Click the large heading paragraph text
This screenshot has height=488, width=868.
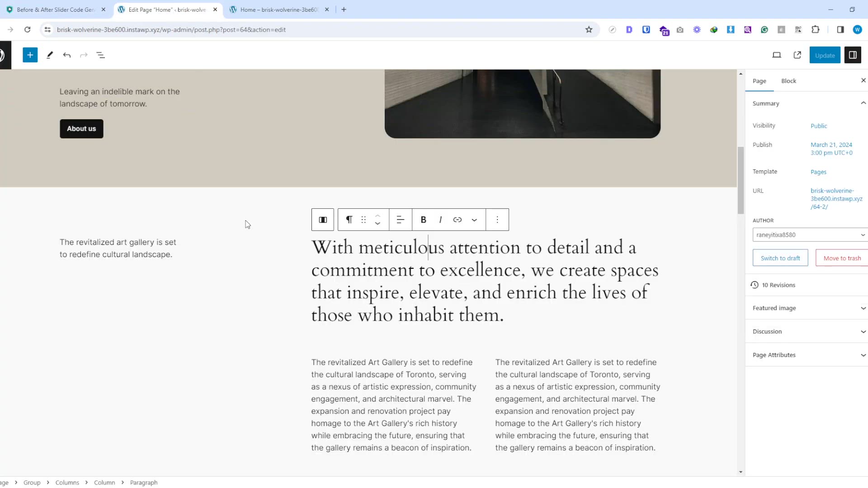(485, 281)
